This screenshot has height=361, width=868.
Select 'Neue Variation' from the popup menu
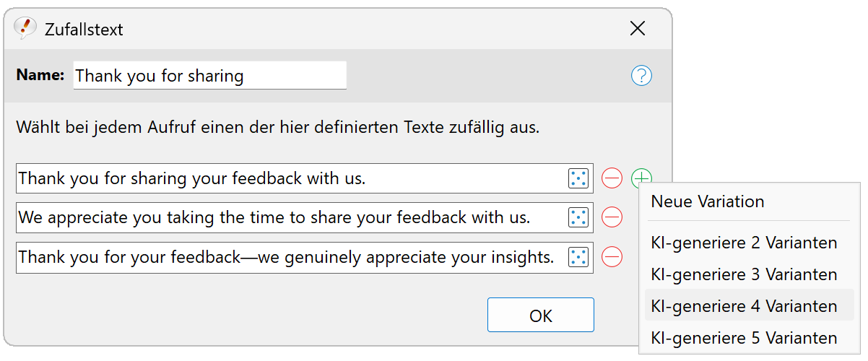[708, 201]
